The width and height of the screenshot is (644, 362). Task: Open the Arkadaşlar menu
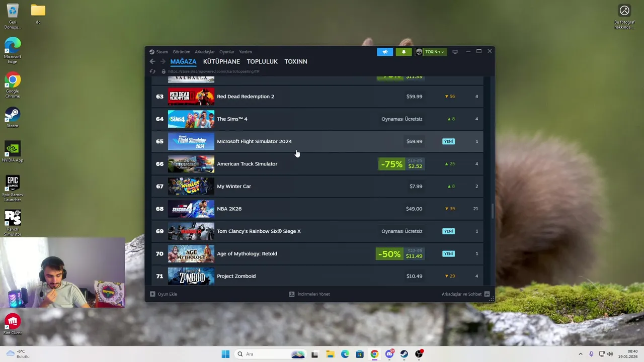pos(205,52)
